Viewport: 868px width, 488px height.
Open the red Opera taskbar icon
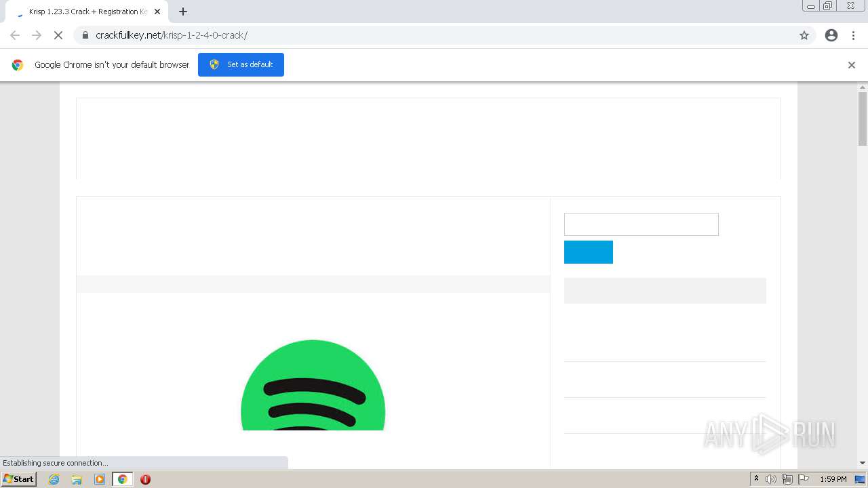145,479
